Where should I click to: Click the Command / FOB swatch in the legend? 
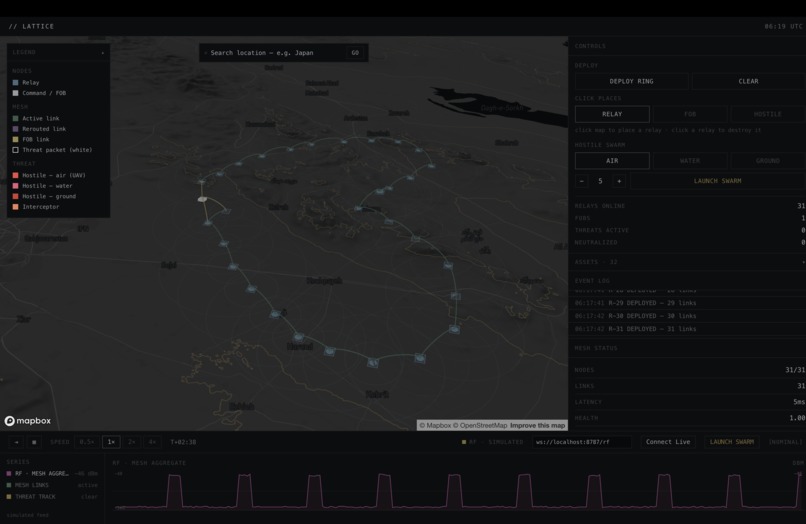point(15,93)
